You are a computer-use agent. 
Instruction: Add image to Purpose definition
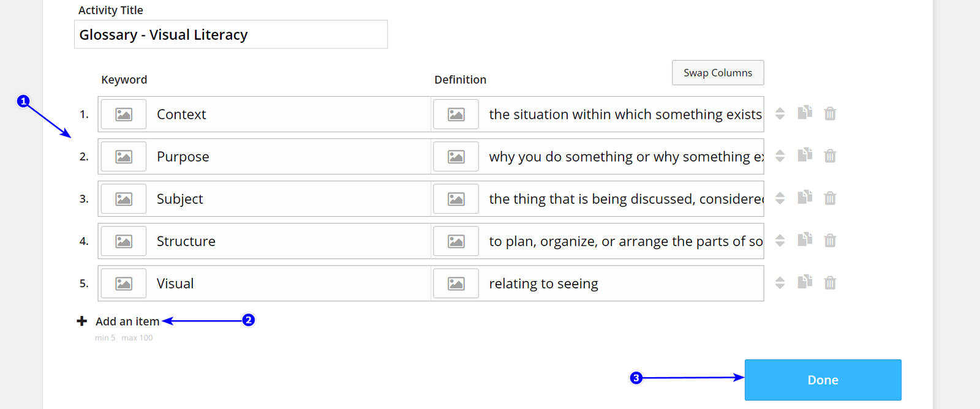(x=456, y=157)
